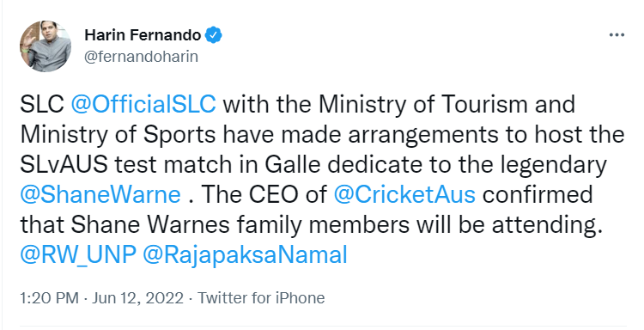
Task: Click the words Ministry of Sports
Action: (x=118, y=135)
